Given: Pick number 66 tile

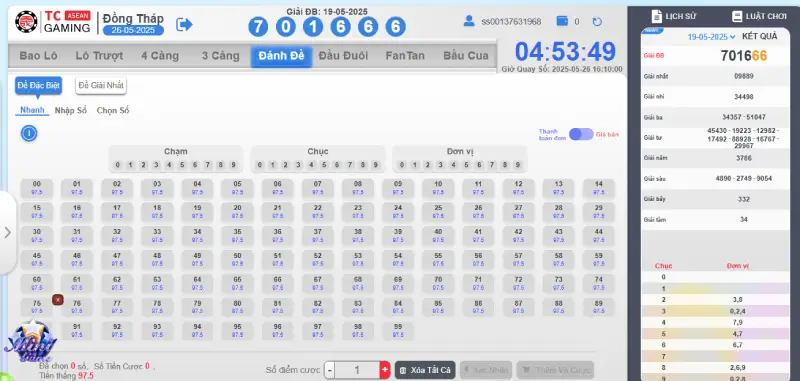Looking at the screenshot, I should coord(278,284).
